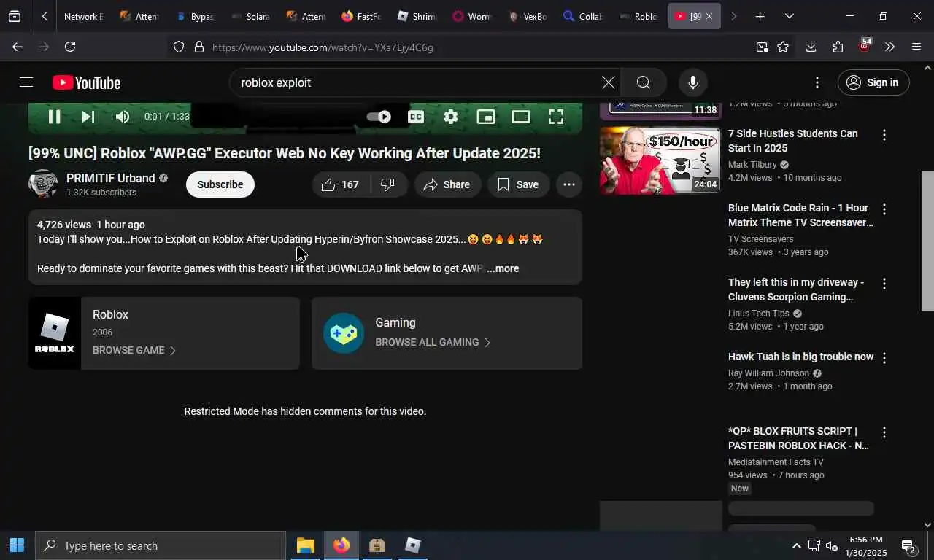This screenshot has height=560, width=934.
Task: Run search with the magnifier button
Action: click(643, 82)
